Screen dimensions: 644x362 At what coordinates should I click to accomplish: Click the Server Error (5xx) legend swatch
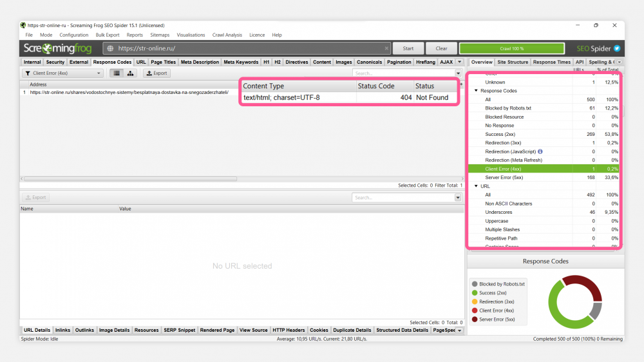475,319
